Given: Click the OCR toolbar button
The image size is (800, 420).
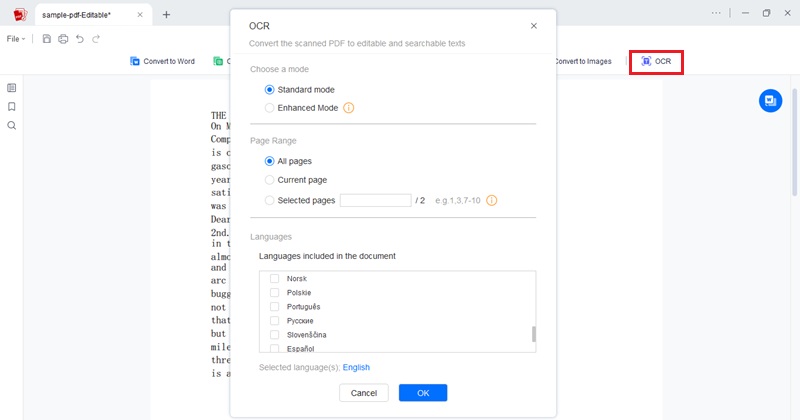Looking at the screenshot, I should click(x=656, y=61).
